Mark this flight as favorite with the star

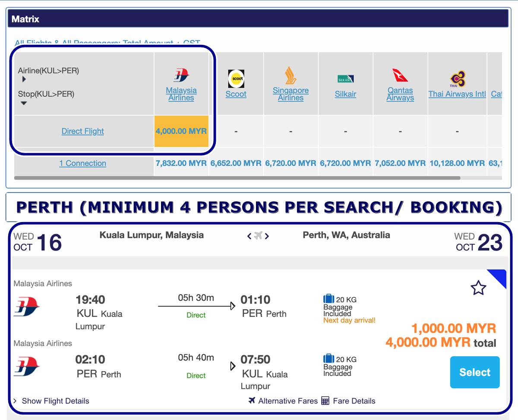pos(478,288)
